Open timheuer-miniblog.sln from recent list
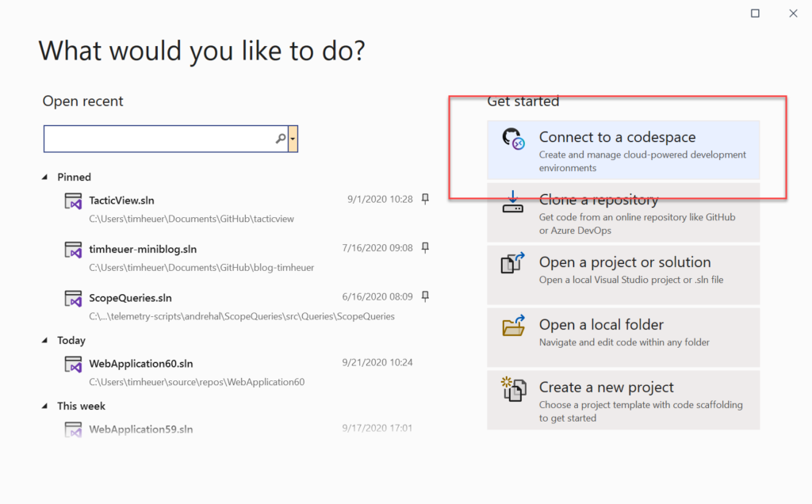 point(143,249)
